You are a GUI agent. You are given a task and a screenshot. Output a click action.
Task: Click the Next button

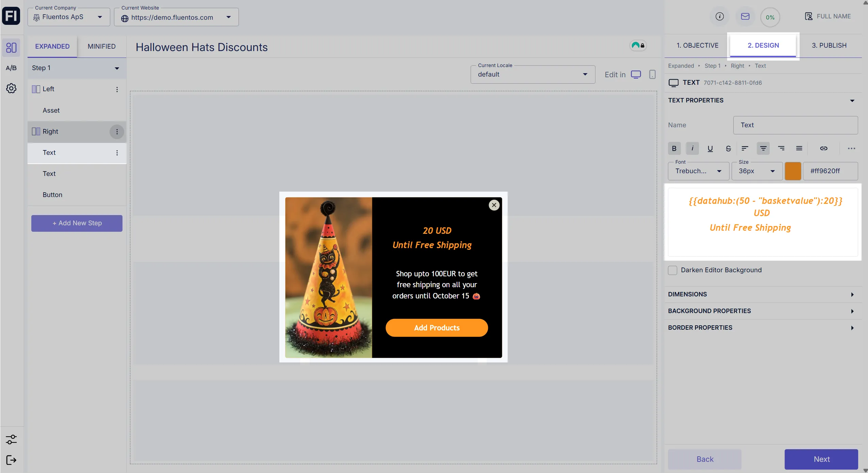821,459
